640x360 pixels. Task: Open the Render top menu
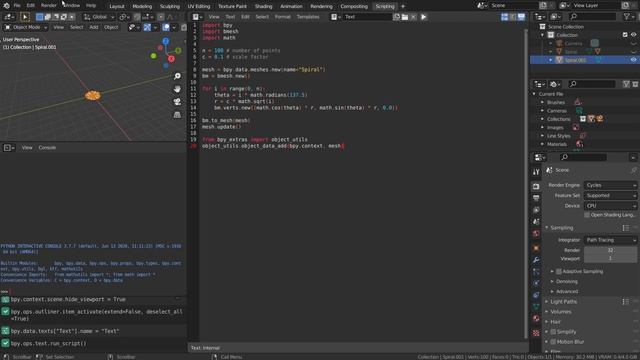tap(49, 6)
